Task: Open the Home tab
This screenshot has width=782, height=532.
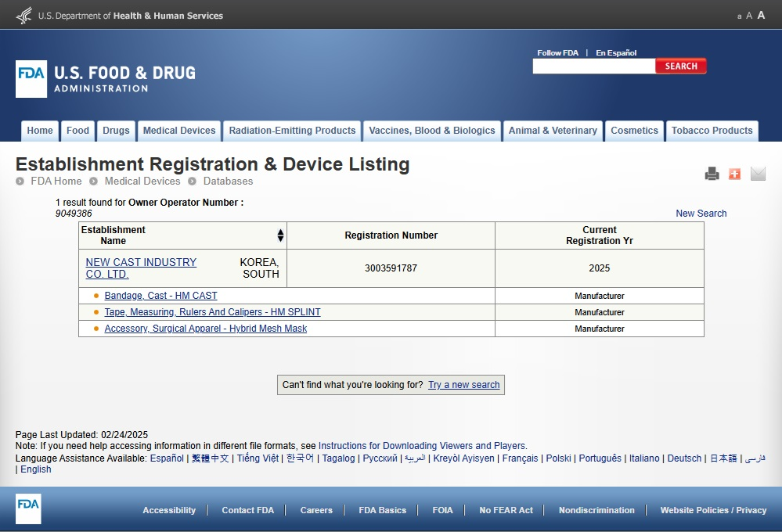Action: (x=40, y=131)
